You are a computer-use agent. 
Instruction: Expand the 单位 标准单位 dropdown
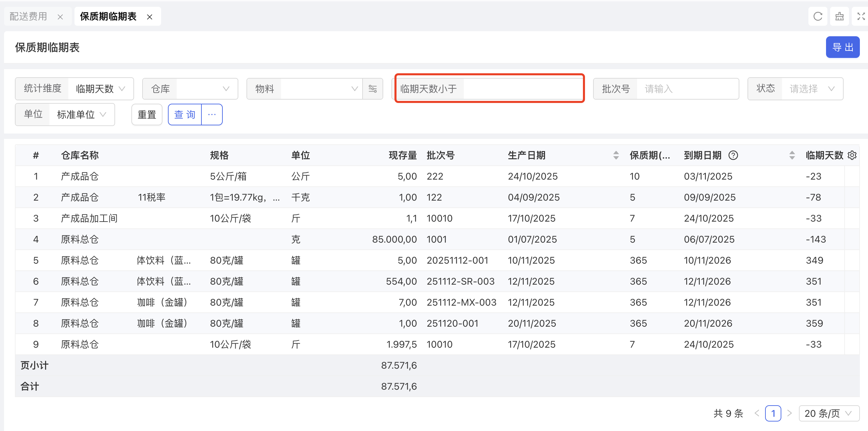pos(82,115)
